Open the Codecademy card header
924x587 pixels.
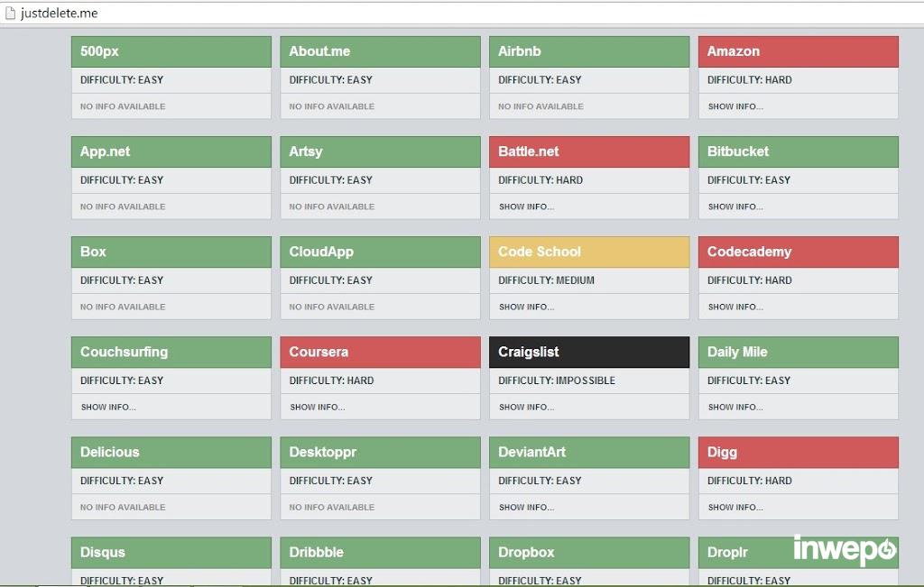(x=799, y=252)
